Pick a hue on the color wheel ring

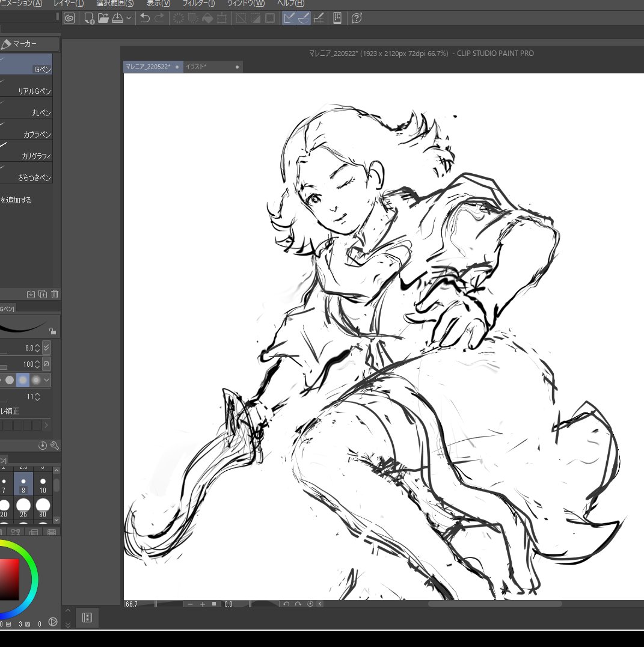34,579
